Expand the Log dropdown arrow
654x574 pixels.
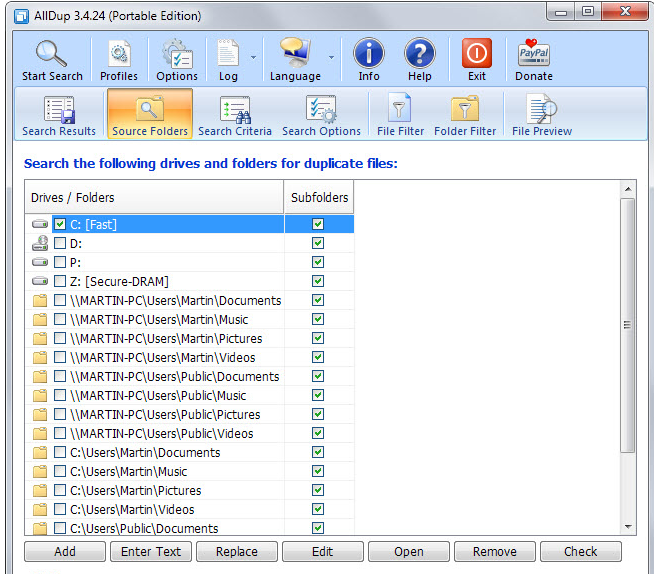click(x=253, y=57)
